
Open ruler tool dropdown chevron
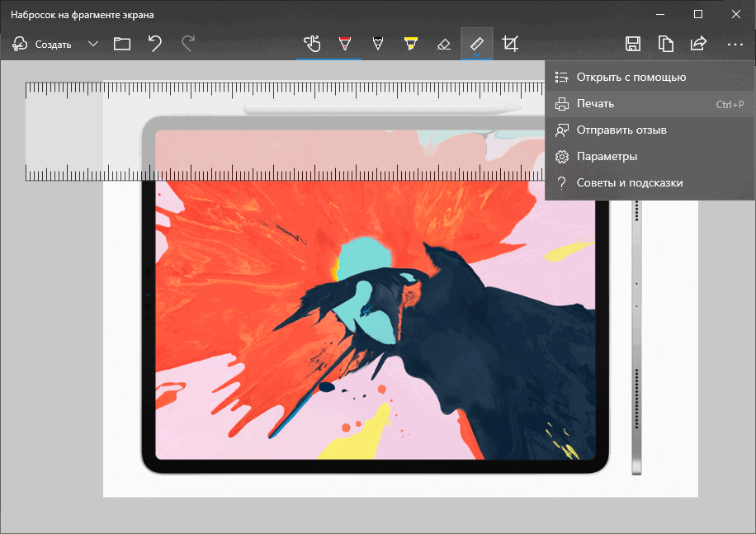click(x=477, y=55)
